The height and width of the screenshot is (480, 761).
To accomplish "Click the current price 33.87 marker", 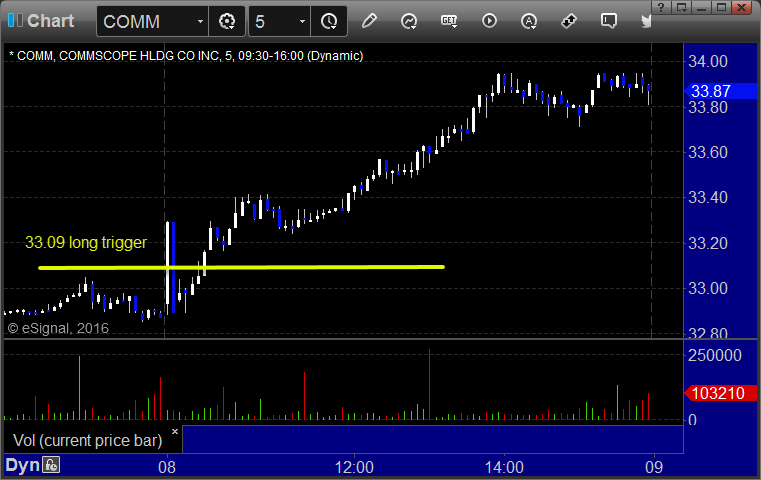I will pos(720,91).
